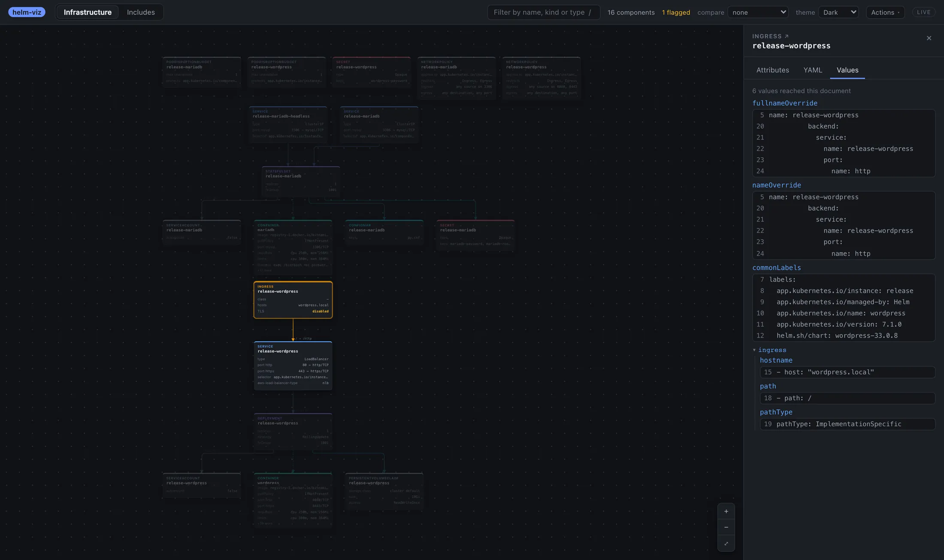This screenshot has width=944, height=560.
Task: Select the Deployment release-wordpress node
Action: click(293, 431)
